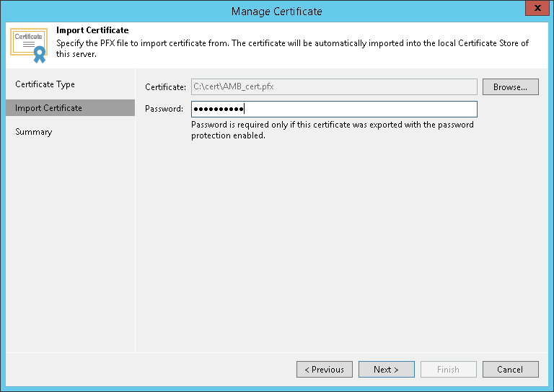This screenshot has width=554, height=392.
Task: Proceed by clicking Next
Action: (x=386, y=369)
